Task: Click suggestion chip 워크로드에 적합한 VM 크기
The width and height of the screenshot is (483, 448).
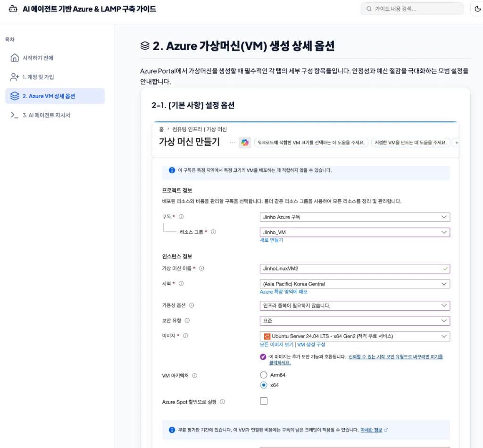Action: pos(311,143)
